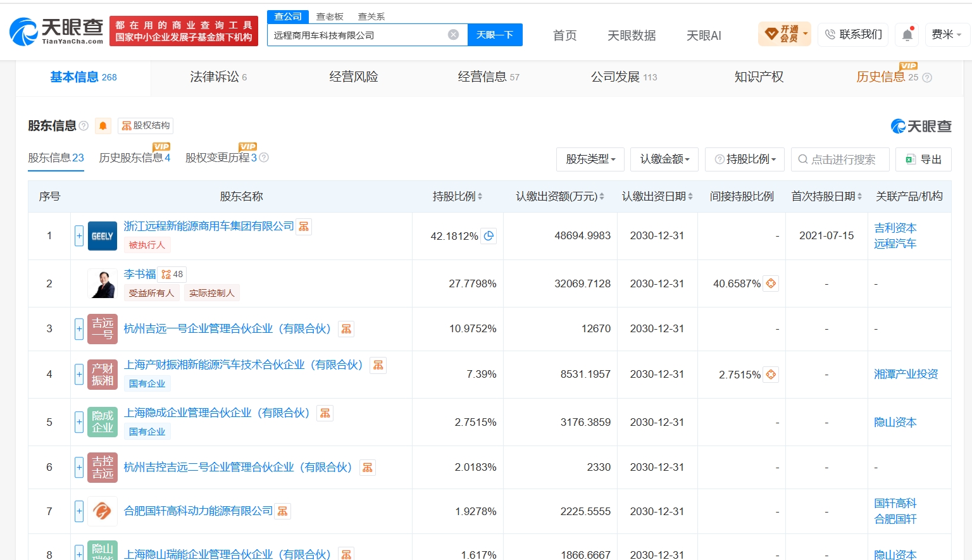Open equity chart for 上海产财振湘新能源汽车技术合伙企业
972x560 pixels.
378,365
